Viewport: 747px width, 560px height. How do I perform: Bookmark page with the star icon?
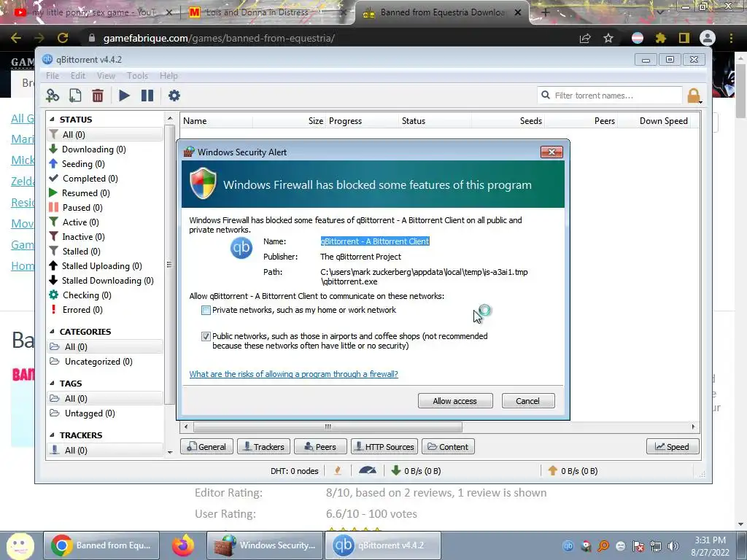[x=608, y=38]
